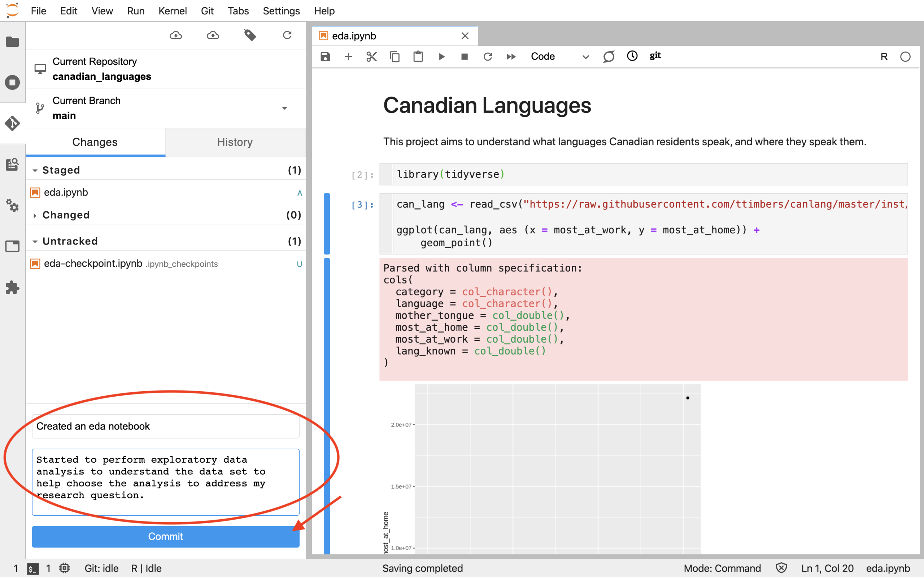Collapse the Untracked files section

pos(35,242)
